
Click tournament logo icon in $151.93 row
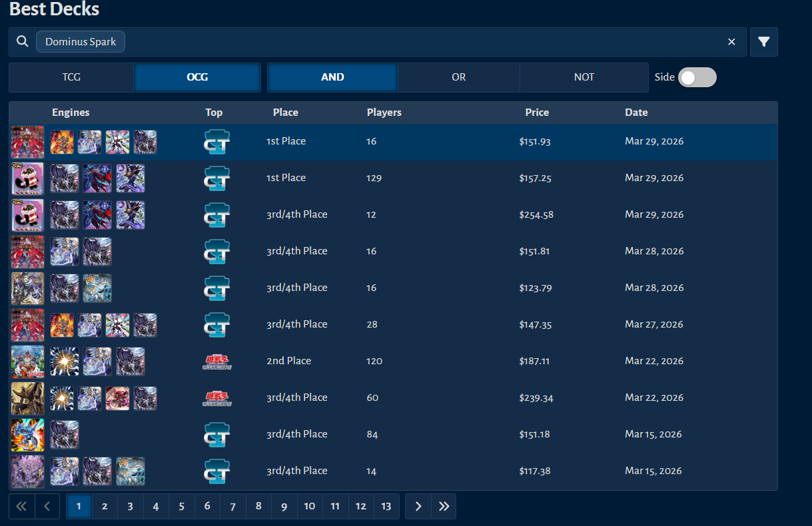[216, 142]
